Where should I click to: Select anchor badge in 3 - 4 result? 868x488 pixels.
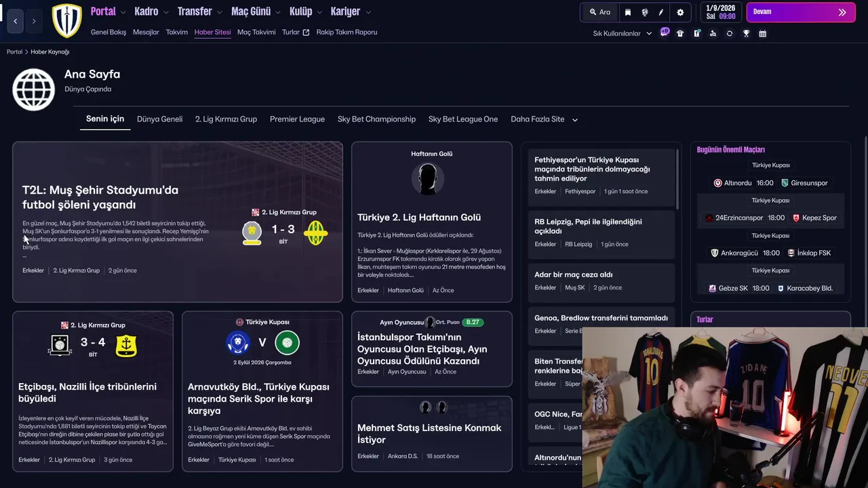tap(126, 346)
